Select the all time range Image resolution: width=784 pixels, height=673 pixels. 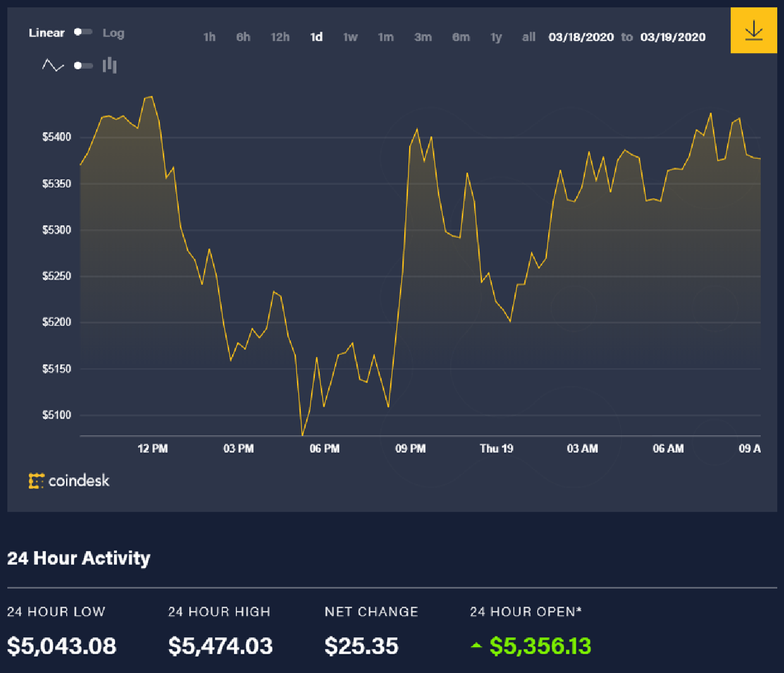(x=529, y=37)
